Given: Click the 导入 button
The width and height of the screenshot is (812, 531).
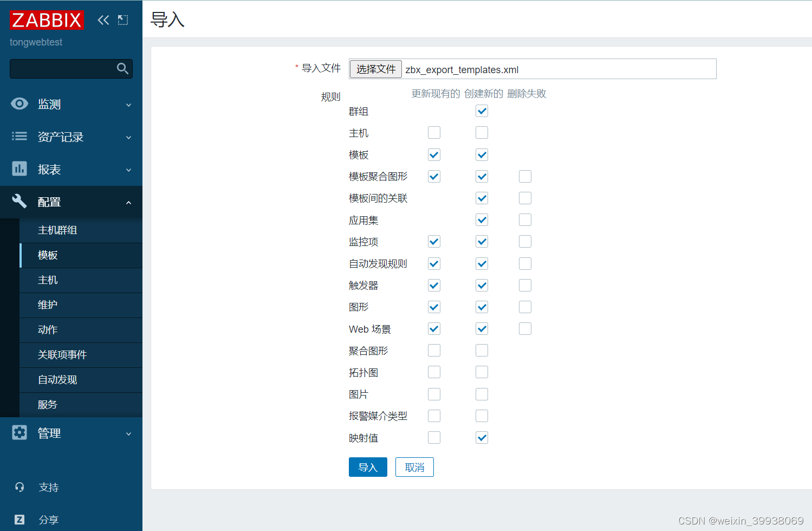Looking at the screenshot, I should coord(368,467).
